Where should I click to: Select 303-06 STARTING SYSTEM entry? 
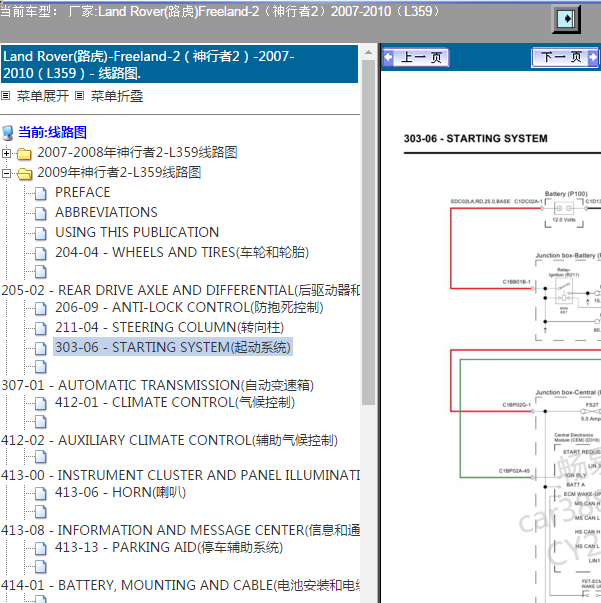173,347
